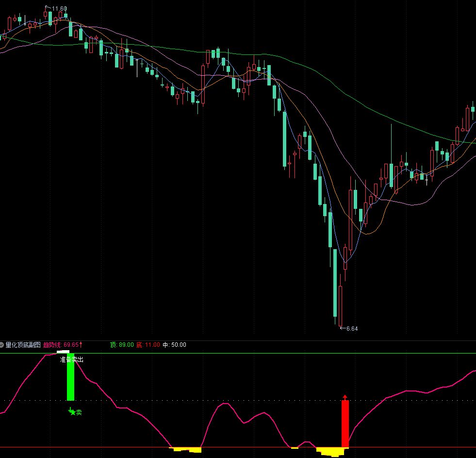The width and height of the screenshot is (476, 458).
Task: Click the 11.60 high price marker
Action: pos(56,8)
